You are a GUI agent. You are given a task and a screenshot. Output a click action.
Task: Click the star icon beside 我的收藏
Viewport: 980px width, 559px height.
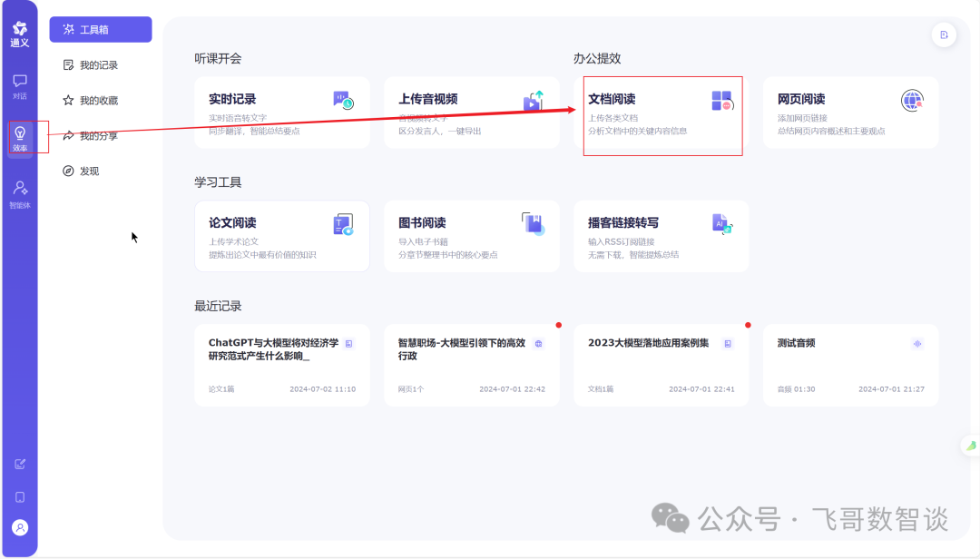[68, 100]
